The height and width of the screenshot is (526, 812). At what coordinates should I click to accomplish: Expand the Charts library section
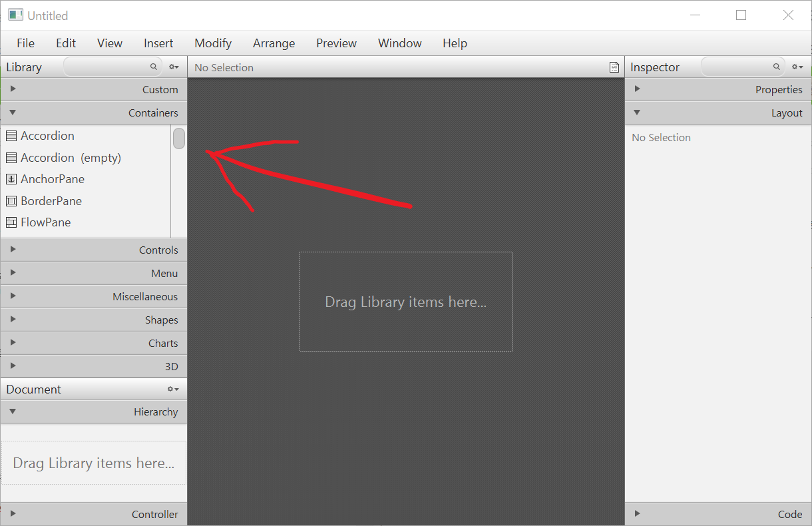click(94, 343)
